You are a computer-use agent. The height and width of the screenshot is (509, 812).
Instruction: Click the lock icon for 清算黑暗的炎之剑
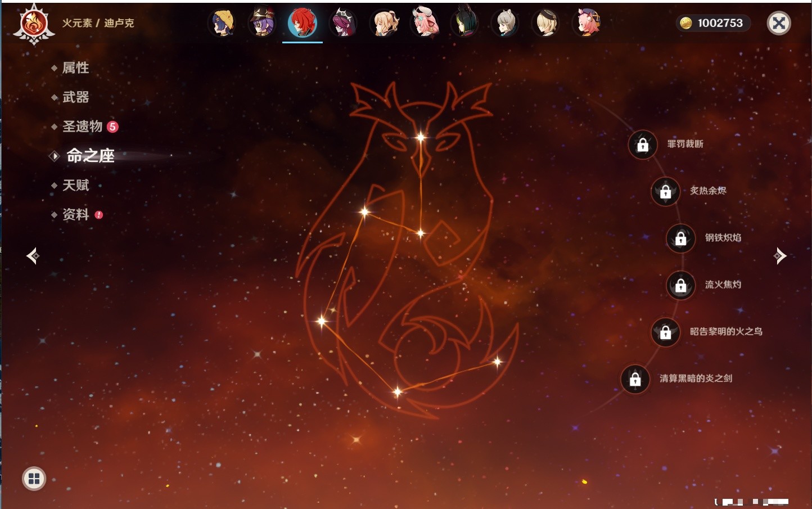click(635, 379)
